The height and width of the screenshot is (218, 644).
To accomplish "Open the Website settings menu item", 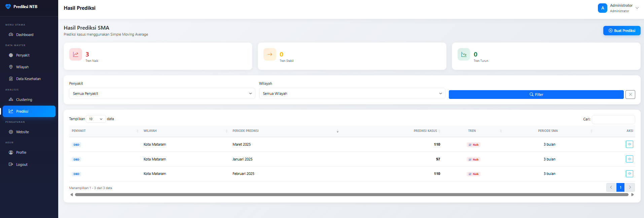I will 29,132.
